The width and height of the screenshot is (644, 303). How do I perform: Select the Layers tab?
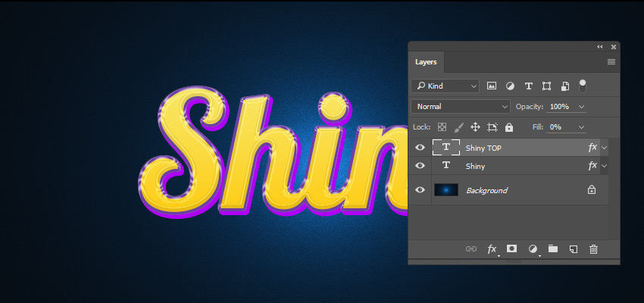point(426,62)
